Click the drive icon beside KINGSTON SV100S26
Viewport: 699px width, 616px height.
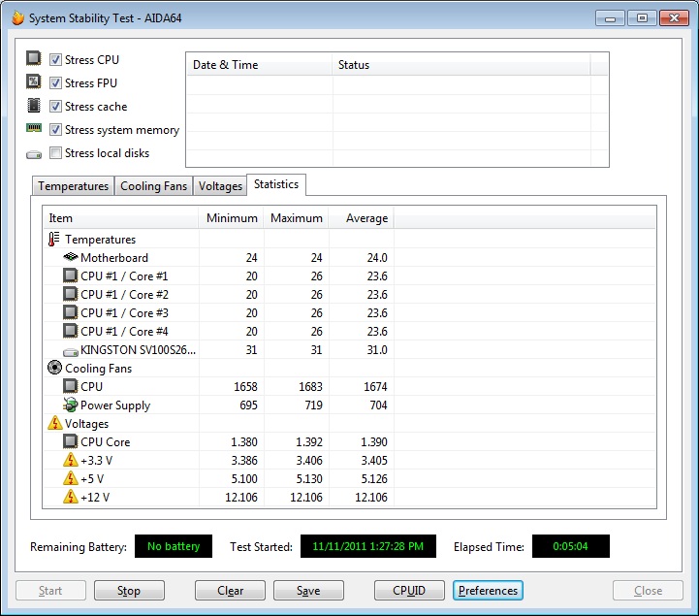tap(71, 352)
